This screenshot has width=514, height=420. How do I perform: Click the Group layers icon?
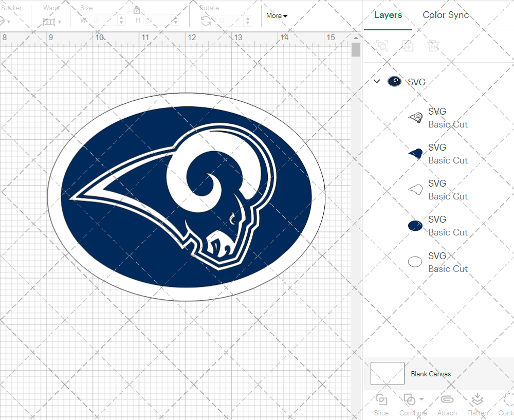coord(381,46)
